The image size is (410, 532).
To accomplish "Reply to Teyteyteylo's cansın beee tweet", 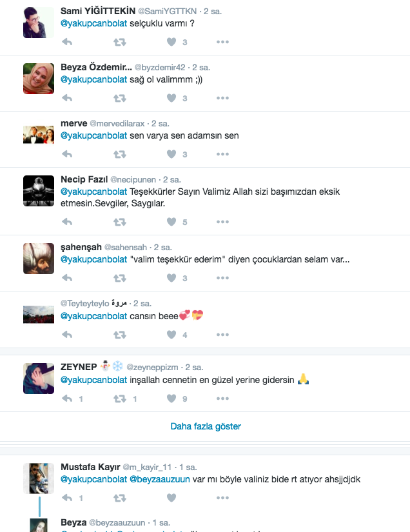I will point(67,335).
